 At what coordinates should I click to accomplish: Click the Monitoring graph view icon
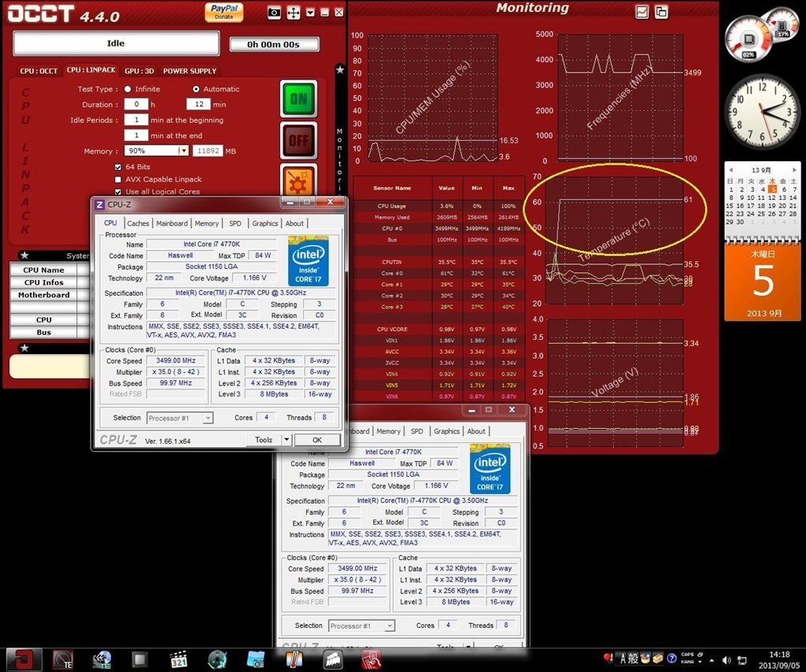point(642,12)
